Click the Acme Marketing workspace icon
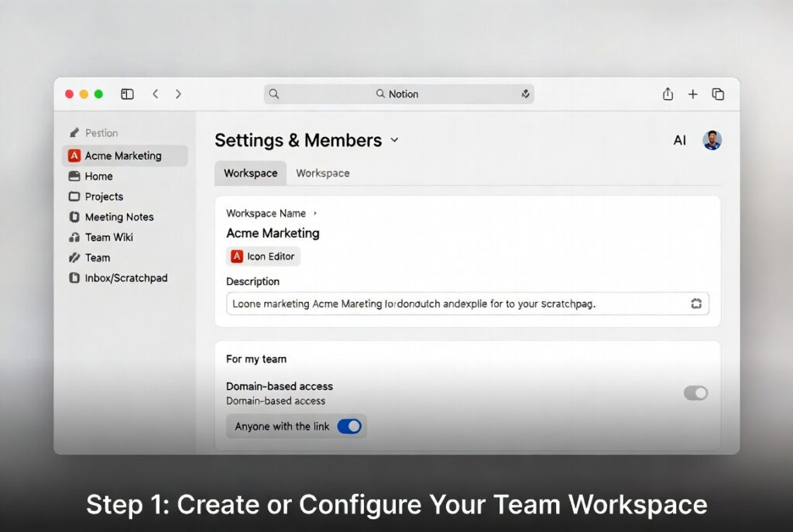793x532 pixels. [74, 156]
